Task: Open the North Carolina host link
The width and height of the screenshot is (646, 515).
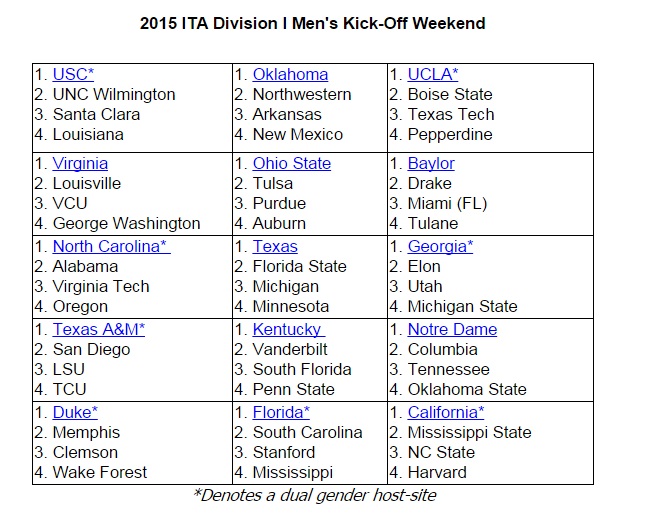Action: coord(111,247)
